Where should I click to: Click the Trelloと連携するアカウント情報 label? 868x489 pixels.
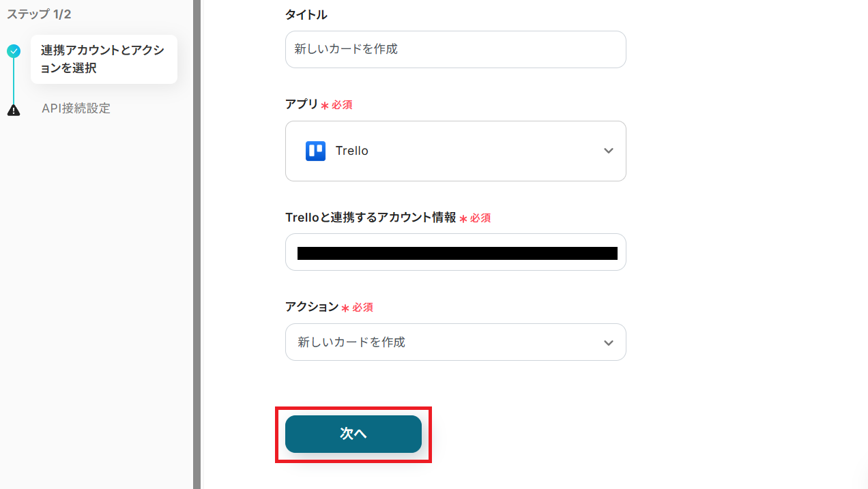point(371,218)
